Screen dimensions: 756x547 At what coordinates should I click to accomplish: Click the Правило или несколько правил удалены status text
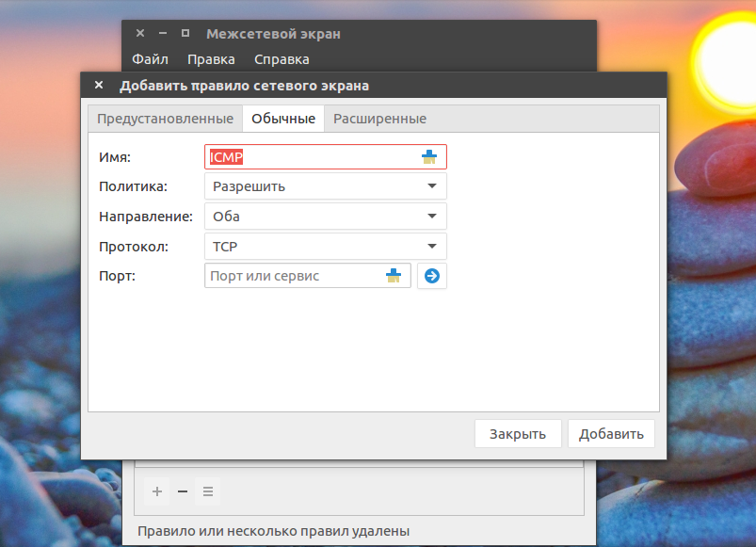[x=273, y=531]
